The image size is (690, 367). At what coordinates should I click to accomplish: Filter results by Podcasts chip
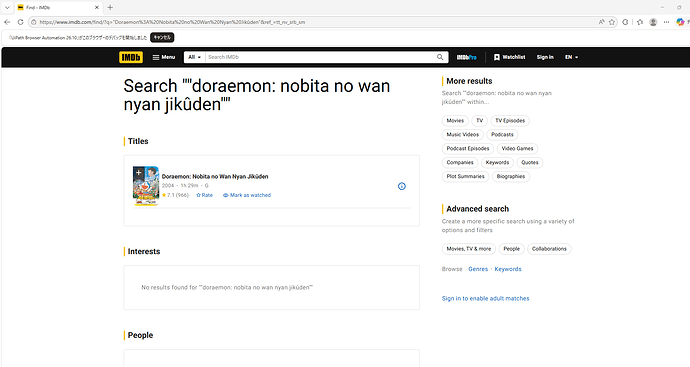pyautogui.click(x=502, y=135)
